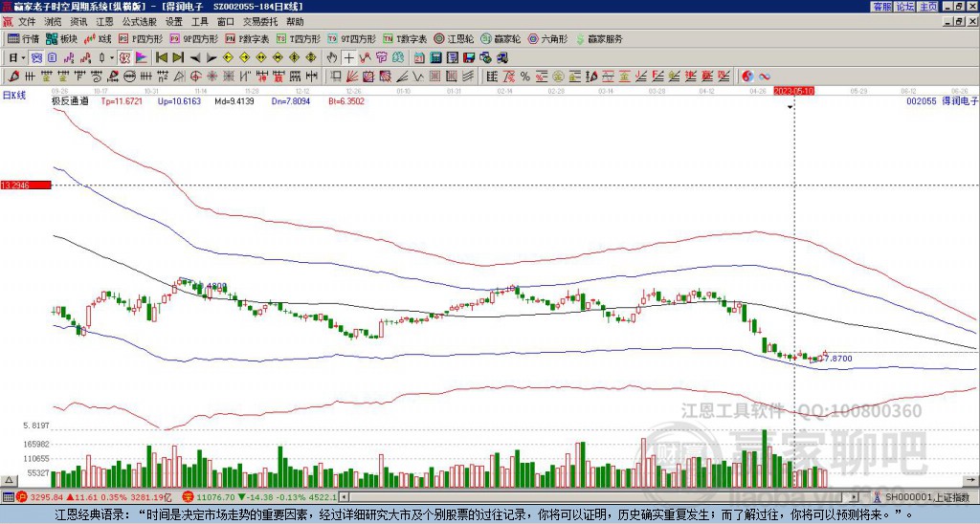This screenshot has width=980, height=524.
Task: Open the 9T四方形 tool
Action: 352,38
